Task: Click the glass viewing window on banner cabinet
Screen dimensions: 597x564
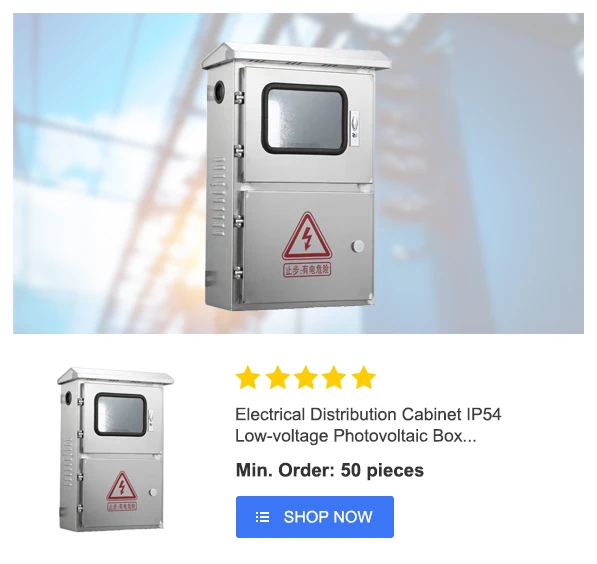Action: (x=305, y=119)
